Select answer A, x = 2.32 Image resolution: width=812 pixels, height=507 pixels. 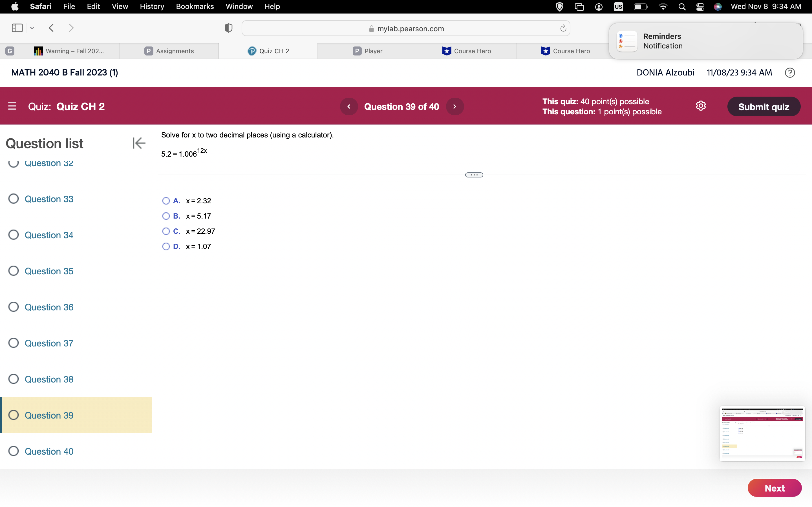click(166, 201)
